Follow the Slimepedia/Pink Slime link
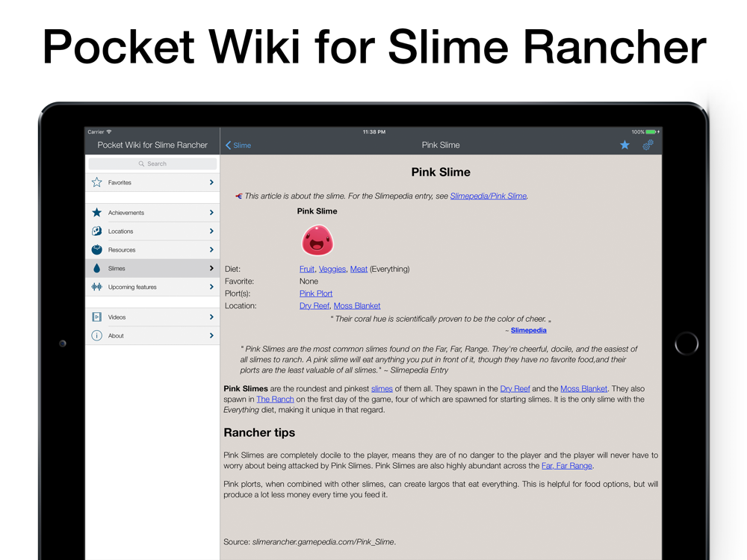The width and height of the screenshot is (747, 560). (x=489, y=196)
